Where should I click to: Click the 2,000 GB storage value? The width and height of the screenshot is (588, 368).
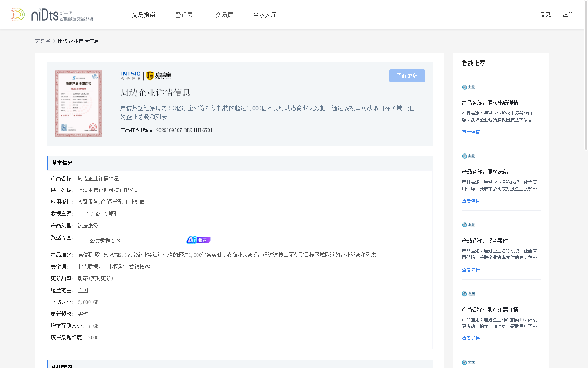click(x=88, y=302)
